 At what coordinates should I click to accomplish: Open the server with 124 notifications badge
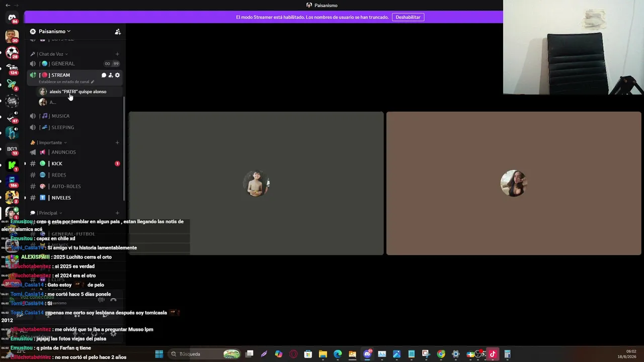pyautogui.click(x=12, y=68)
